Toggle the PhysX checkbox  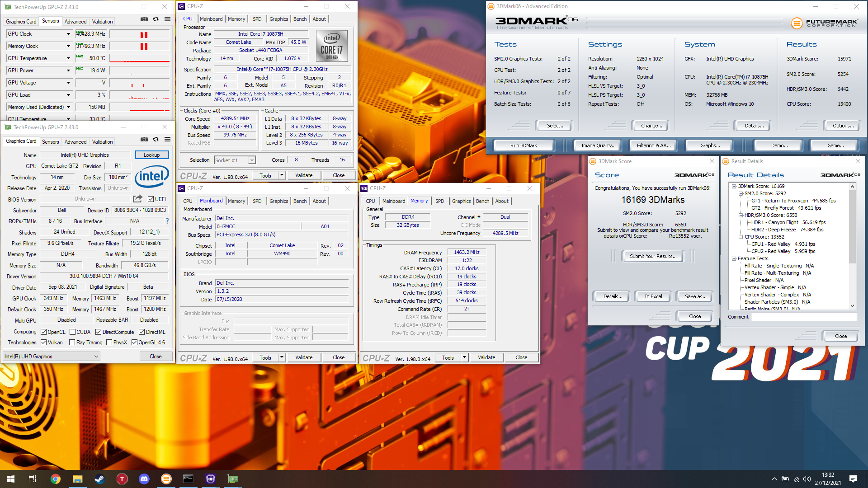click(109, 343)
